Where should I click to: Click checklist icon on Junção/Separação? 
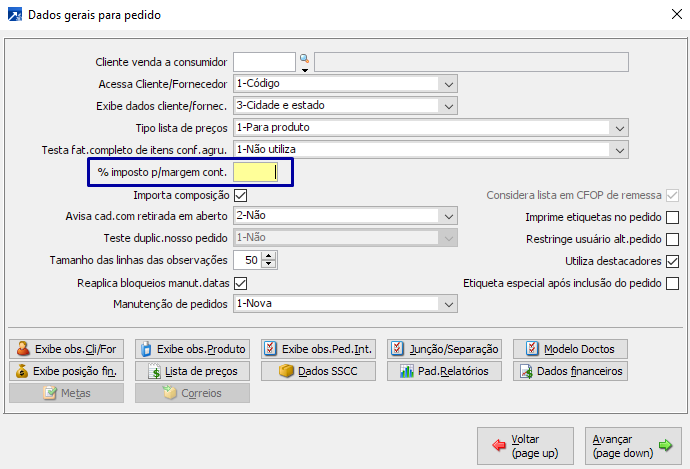[397, 348]
